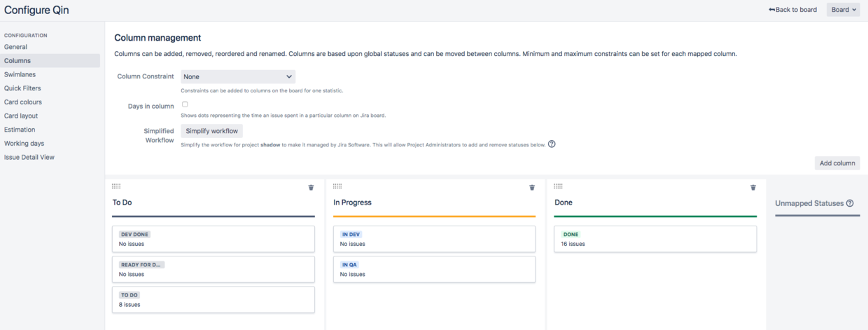Open the Column Constraint dropdown
Viewport: 868px width, 330px height.
click(x=238, y=76)
